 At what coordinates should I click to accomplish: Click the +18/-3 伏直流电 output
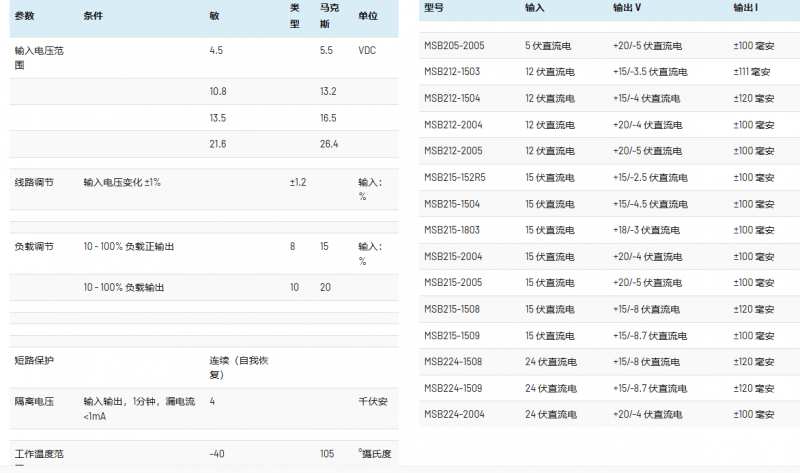click(646, 230)
